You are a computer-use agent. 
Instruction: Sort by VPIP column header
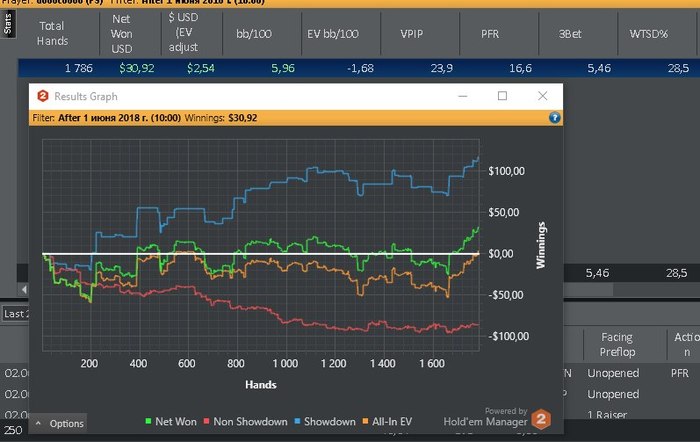click(412, 34)
